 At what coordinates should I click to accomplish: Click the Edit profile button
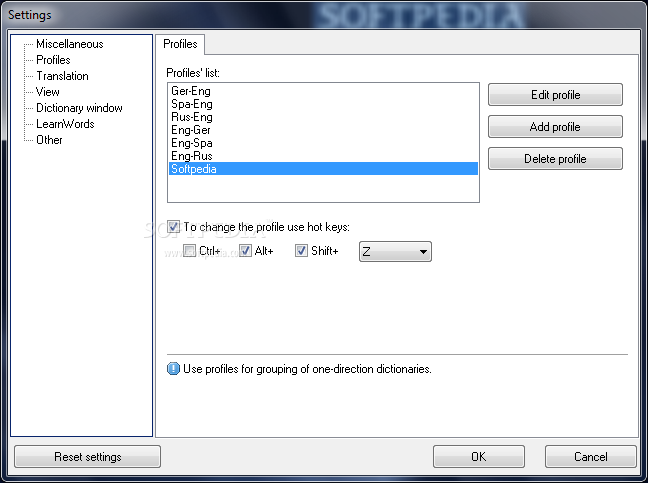click(x=555, y=95)
